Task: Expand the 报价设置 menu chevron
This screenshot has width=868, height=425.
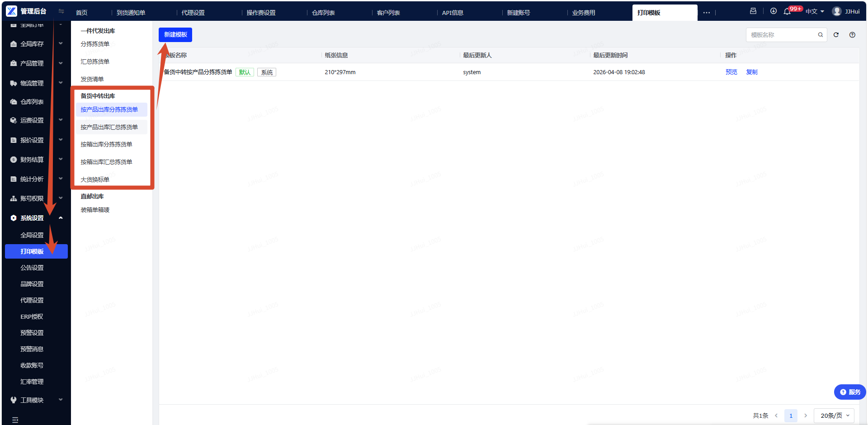Action: (61, 140)
